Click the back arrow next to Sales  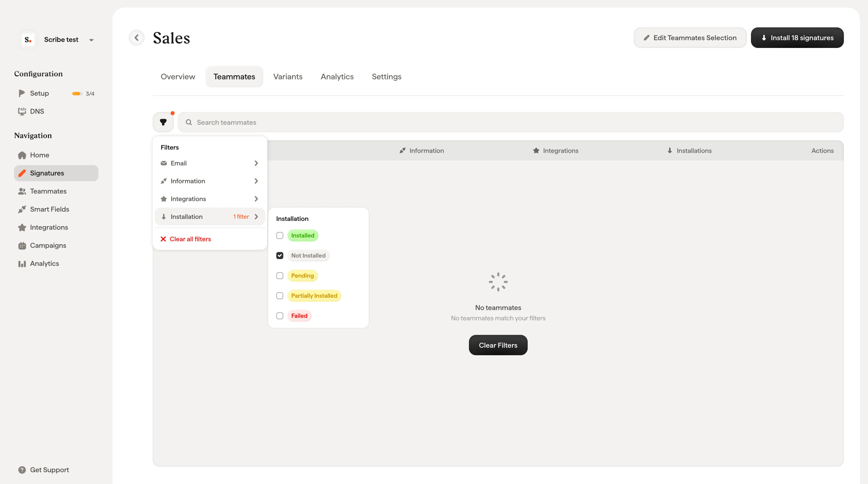(x=136, y=38)
